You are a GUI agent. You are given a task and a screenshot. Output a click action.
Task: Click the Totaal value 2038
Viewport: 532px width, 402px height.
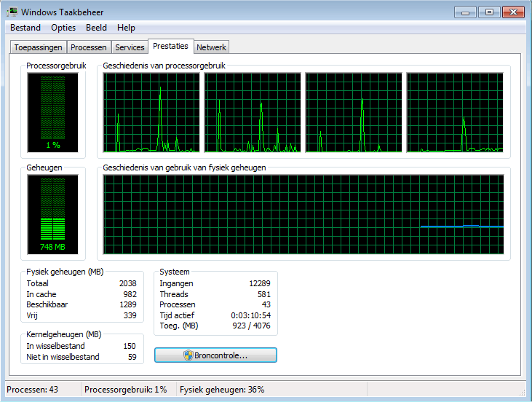[128, 283]
